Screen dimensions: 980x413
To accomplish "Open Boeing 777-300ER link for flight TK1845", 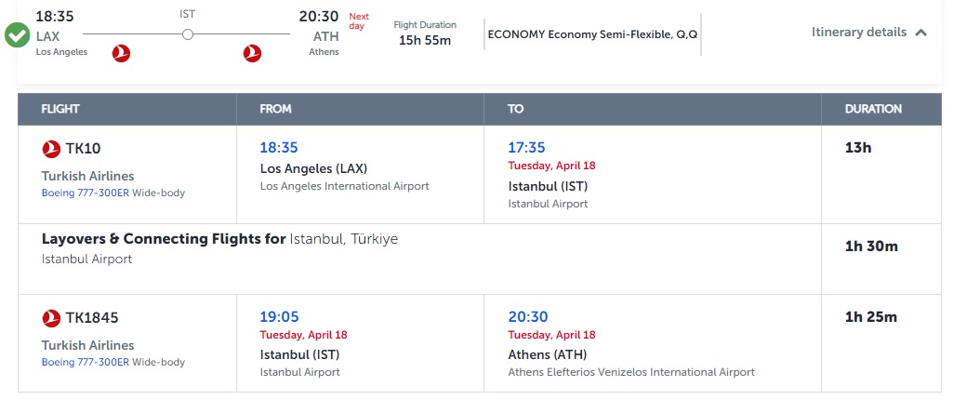I will pos(85,363).
